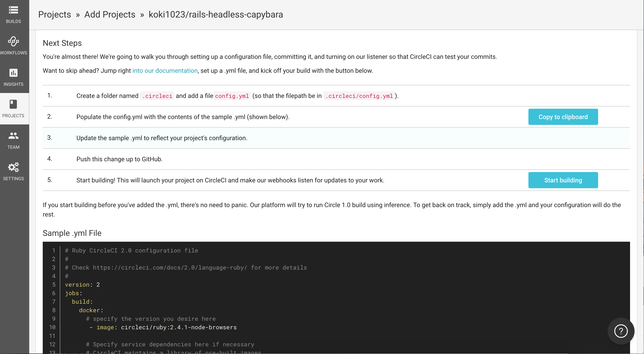Click the image circleci/ruby:2.4.1-node-browsers line
The width and height of the screenshot is (644, 354).
point(163,327)
